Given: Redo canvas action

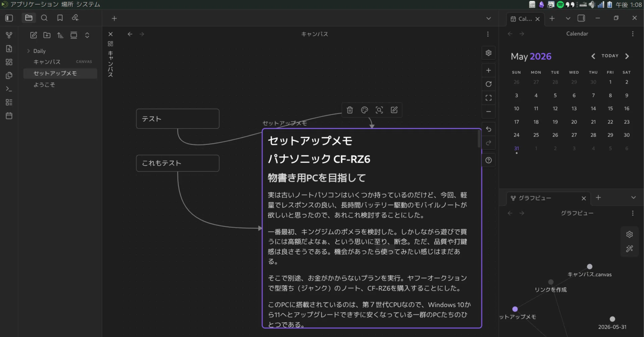Looking at the screenshot, I should (x=488, y=143).
